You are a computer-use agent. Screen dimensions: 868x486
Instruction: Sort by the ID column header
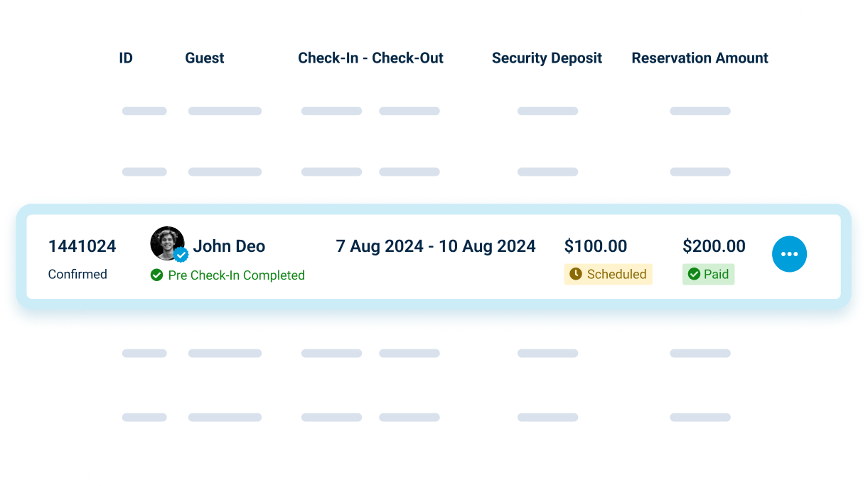pyautogui.click(x=126, y=58)
